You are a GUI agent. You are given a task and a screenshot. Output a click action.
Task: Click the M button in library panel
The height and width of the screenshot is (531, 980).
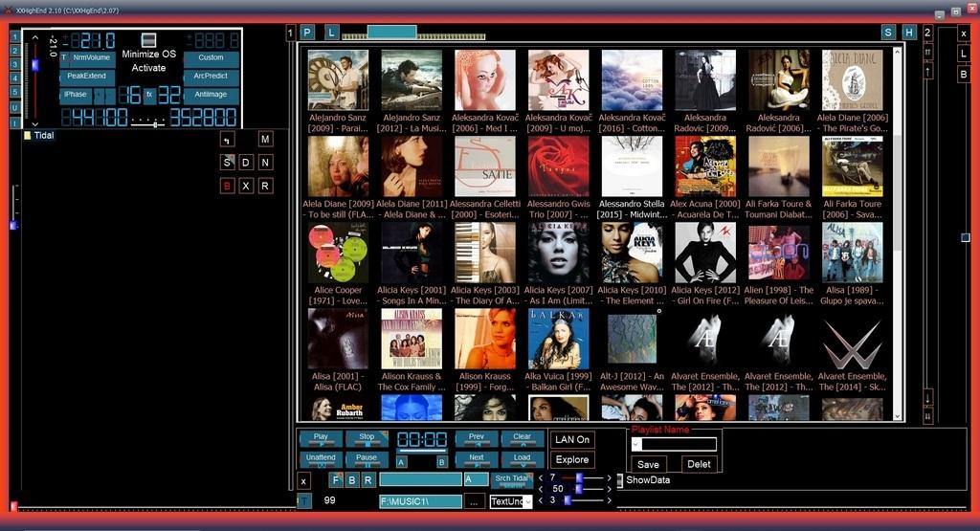(265, 140)
